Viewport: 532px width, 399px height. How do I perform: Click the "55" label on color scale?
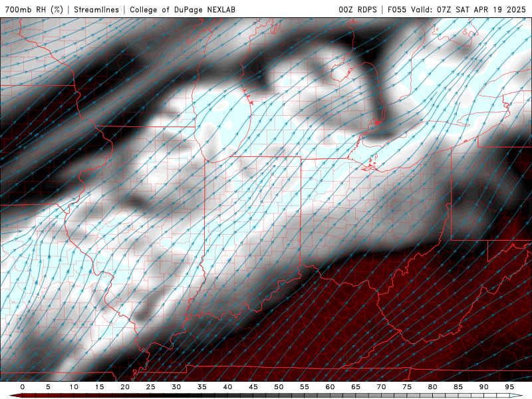(305, 387)
